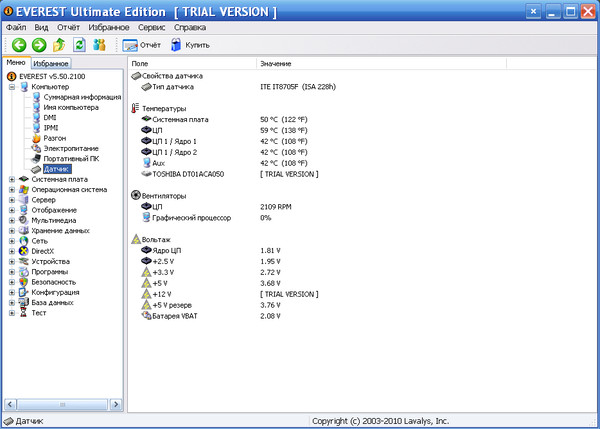The height and width of the screenshot is (429, 600).
Task: Click tree panel scroll right arrow
Action: click(116, 404)
